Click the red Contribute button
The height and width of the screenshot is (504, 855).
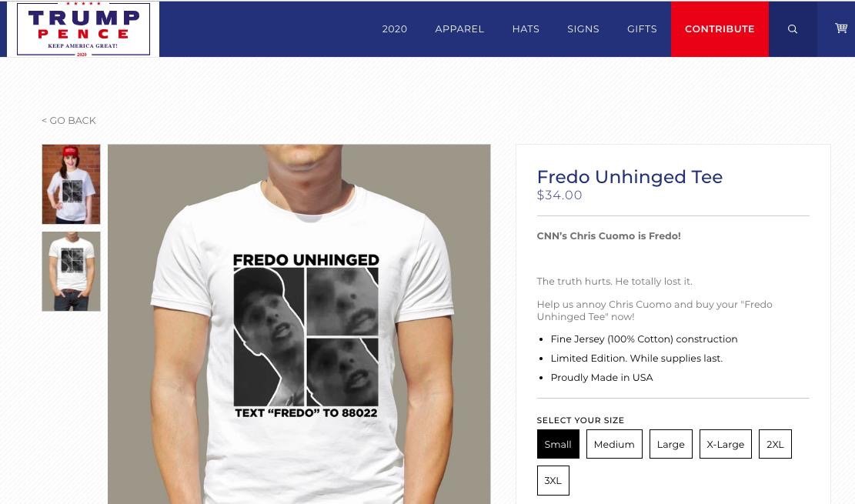tap(720, 29)
